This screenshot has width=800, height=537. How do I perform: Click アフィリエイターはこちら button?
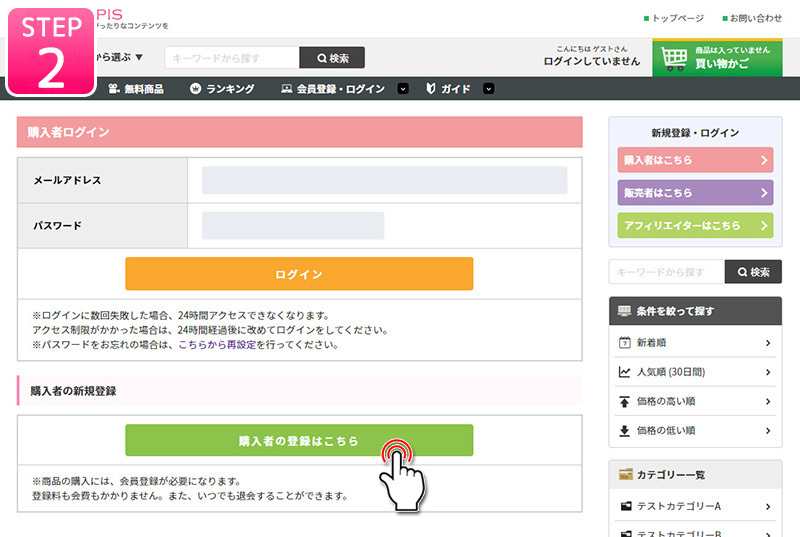pos(695,225)
